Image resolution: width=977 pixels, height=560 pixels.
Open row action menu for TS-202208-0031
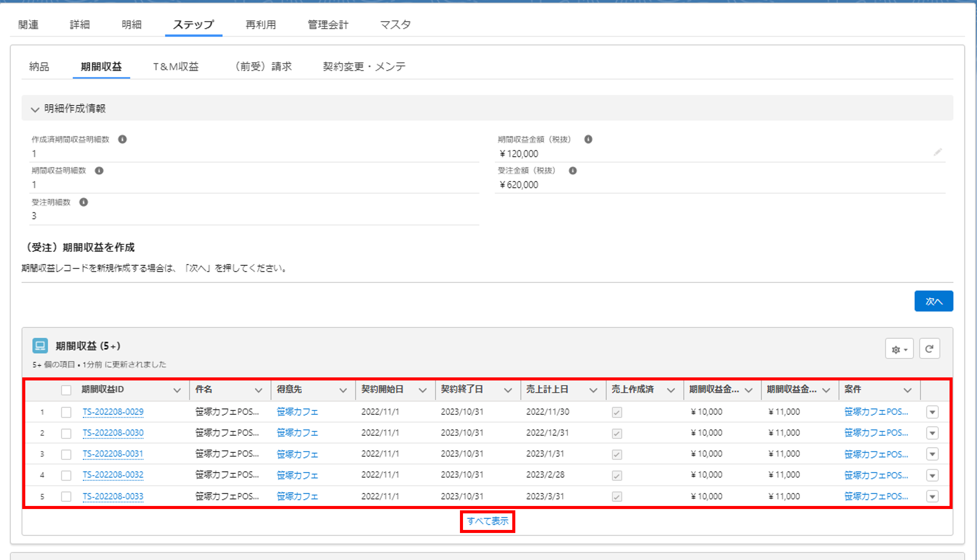tap(932, 454)
